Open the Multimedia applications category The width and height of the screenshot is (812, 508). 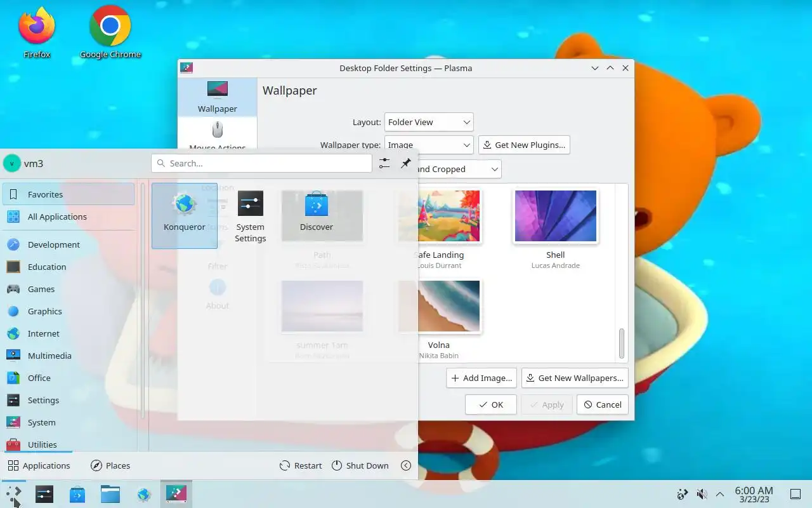click(69, 356)
